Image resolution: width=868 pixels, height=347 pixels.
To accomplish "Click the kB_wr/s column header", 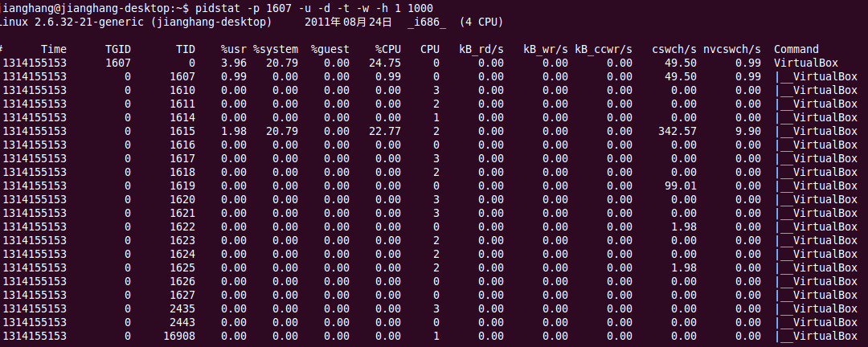I will 546,49.
